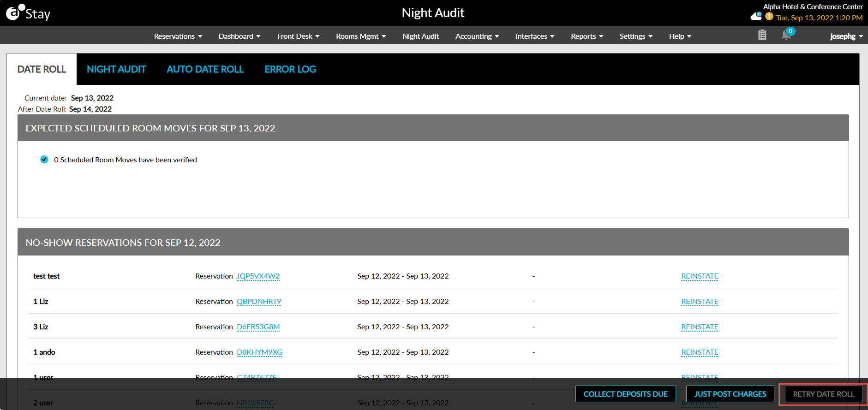The image size is (868, 410).
Task: Reinstate the 1 ando reservation
Action: (x=700, y=352)
